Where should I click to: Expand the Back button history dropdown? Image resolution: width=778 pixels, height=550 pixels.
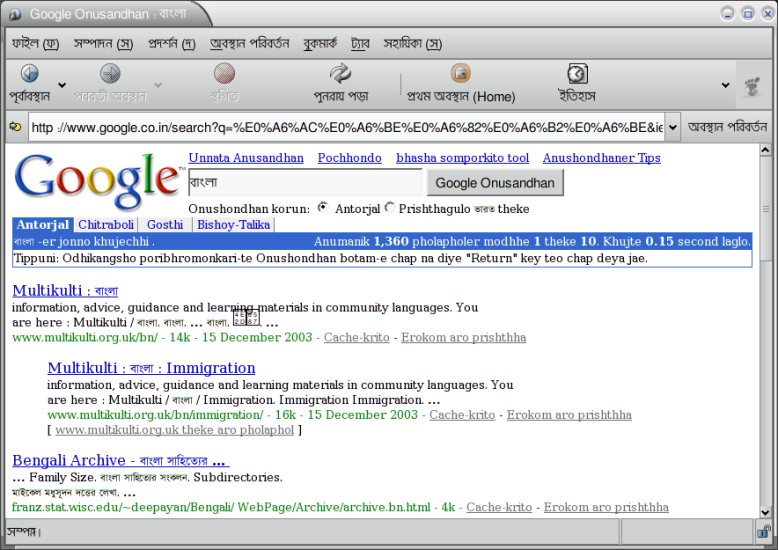tap(62, 86)
